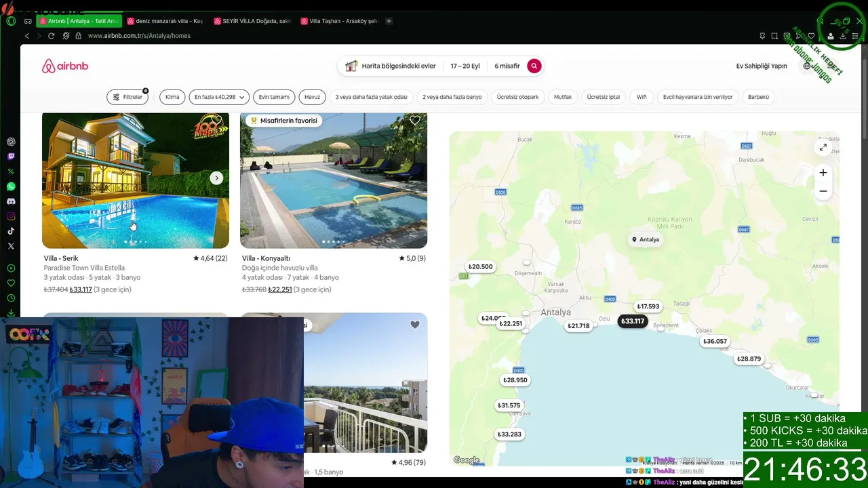The height and width of the screenshot is (488, 868).
Task: Click the ₺28.950 map price pin
Action: tap(515, 380)
